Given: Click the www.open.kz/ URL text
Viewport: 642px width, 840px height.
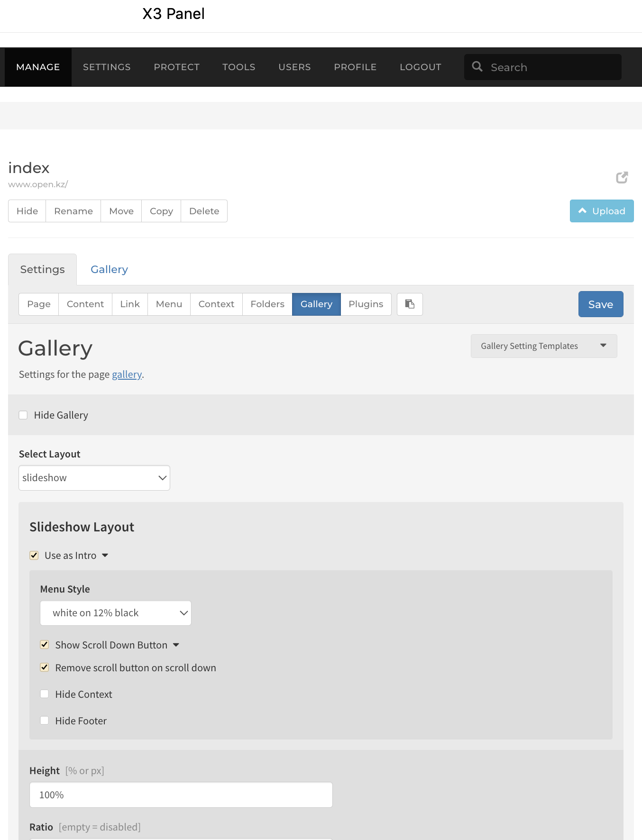Looking at the screenshot, I should point(38,184).
